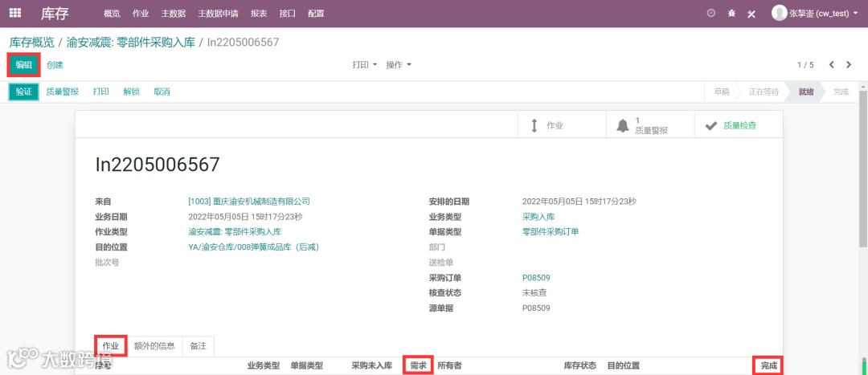Open 业务类型 采购入库 link
Image resolution: width=868 pixels, height=375 pixels.
tap(538, 217)
